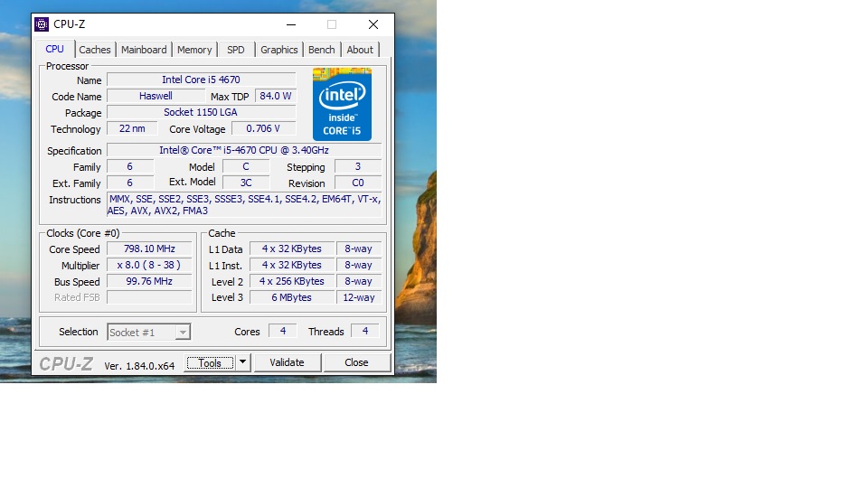Click the Multiplier value 'x 8.0 ( 8 - 38 )'

click(x=149, y=265)
